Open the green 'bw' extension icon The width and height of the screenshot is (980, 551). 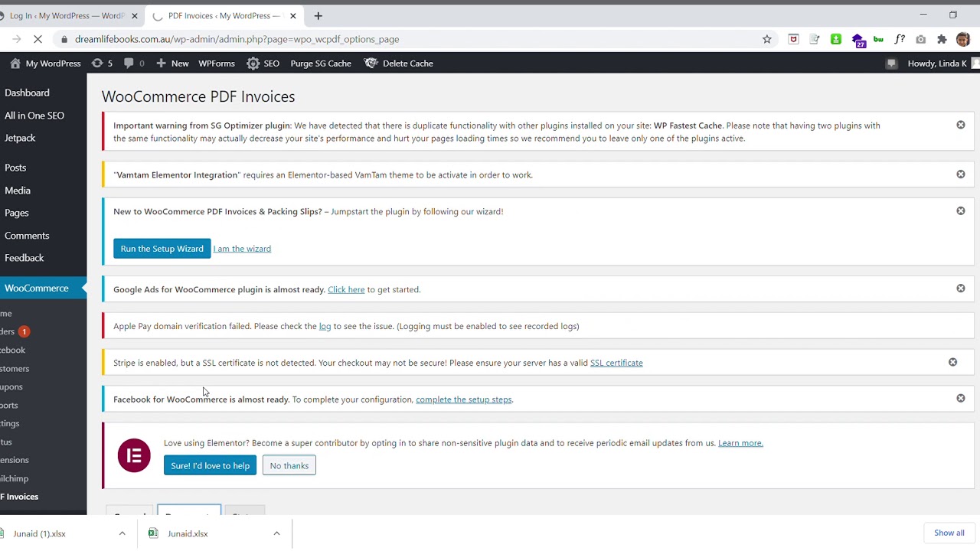click(878, 39)
